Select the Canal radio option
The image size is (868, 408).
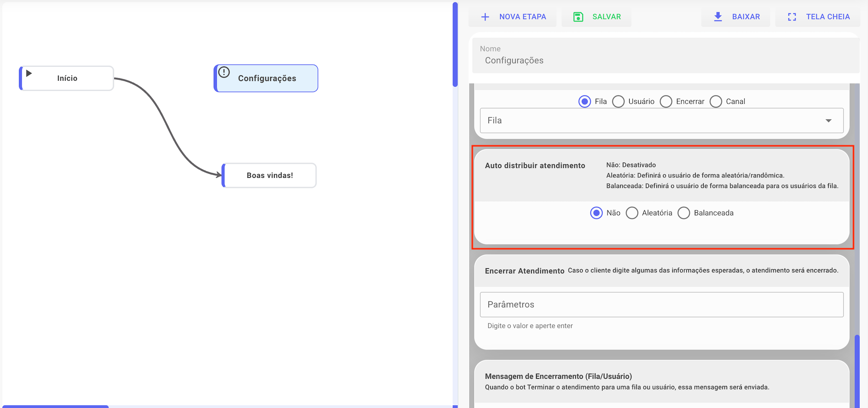click(x=716, y=102)
